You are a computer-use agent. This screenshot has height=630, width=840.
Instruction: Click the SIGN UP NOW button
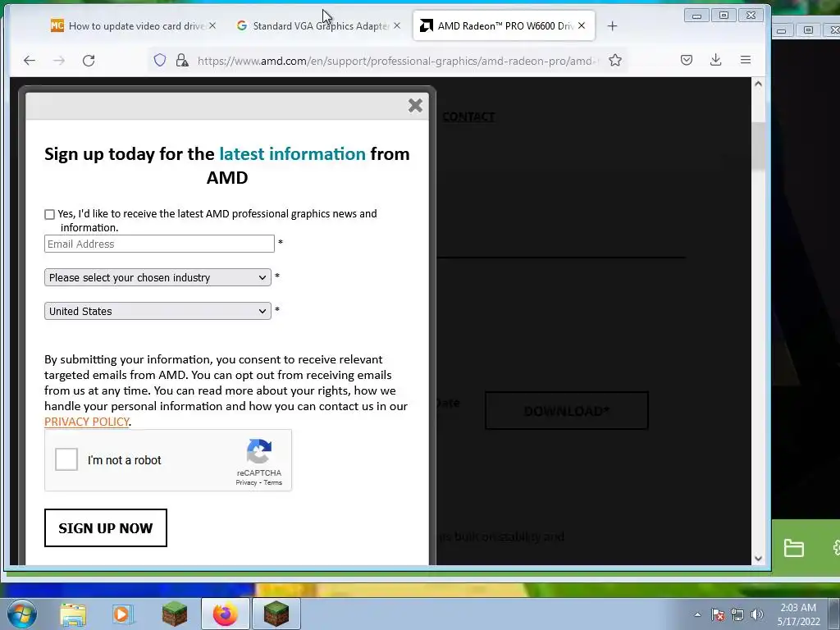tap(106, 528)
